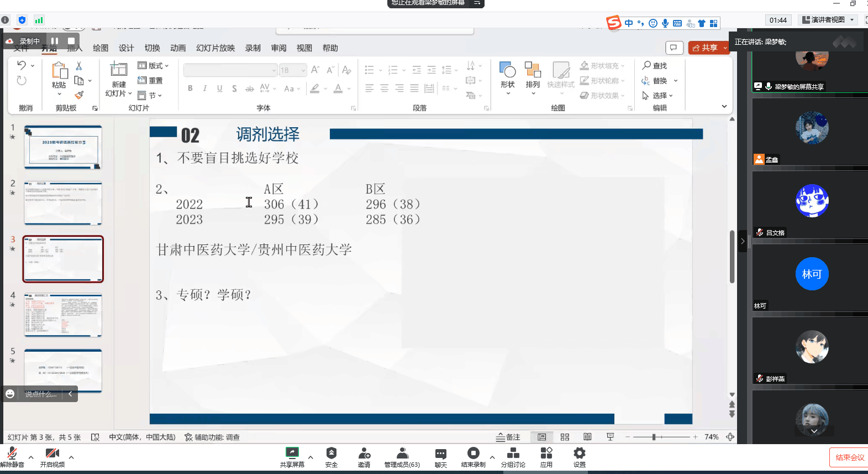This screenshot has height=474, width=868.
Task: Click the red End Meeting button
Action: pyautogui.click(x=849, y=457)
